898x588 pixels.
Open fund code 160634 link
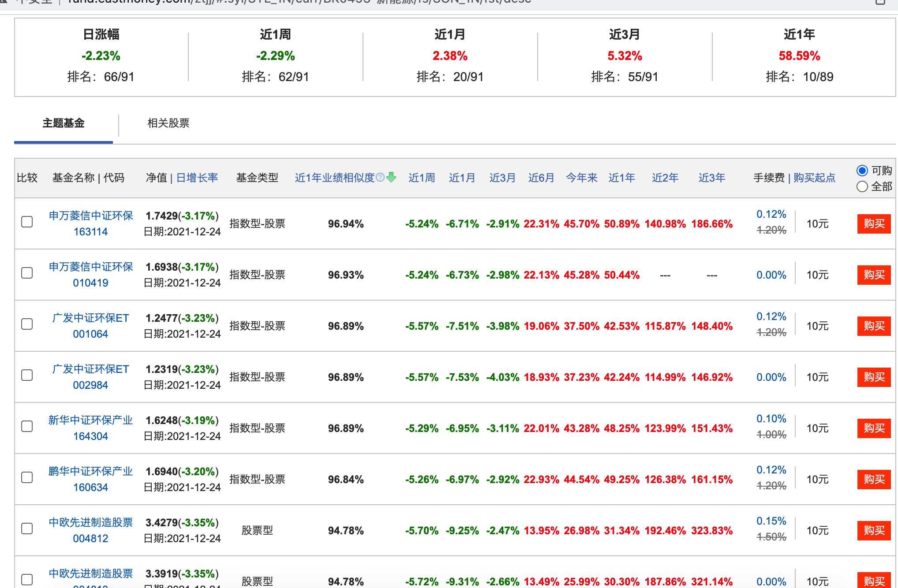(x=90, y=487)
